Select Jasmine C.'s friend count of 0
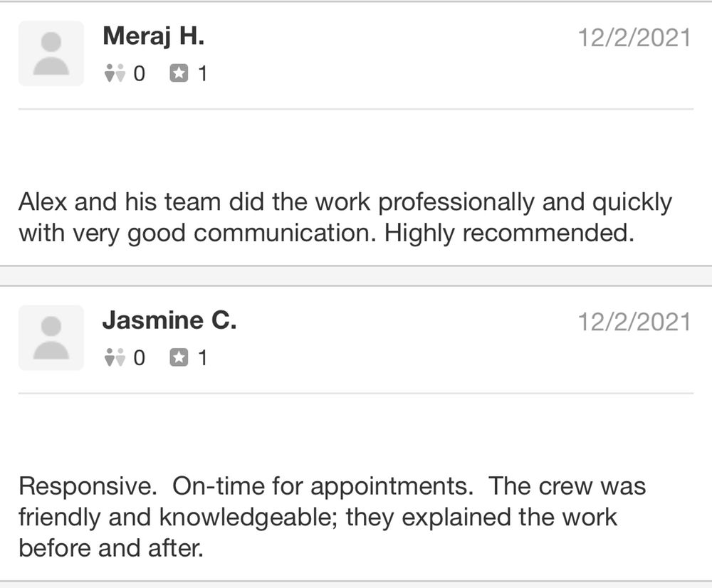Image resolution: width=712 pixels, height=588 pixels. 139,357
